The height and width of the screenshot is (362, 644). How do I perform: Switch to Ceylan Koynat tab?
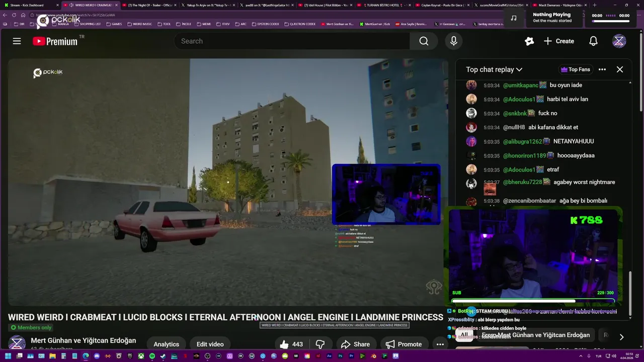pyautogui.click(x=443, y=5)
